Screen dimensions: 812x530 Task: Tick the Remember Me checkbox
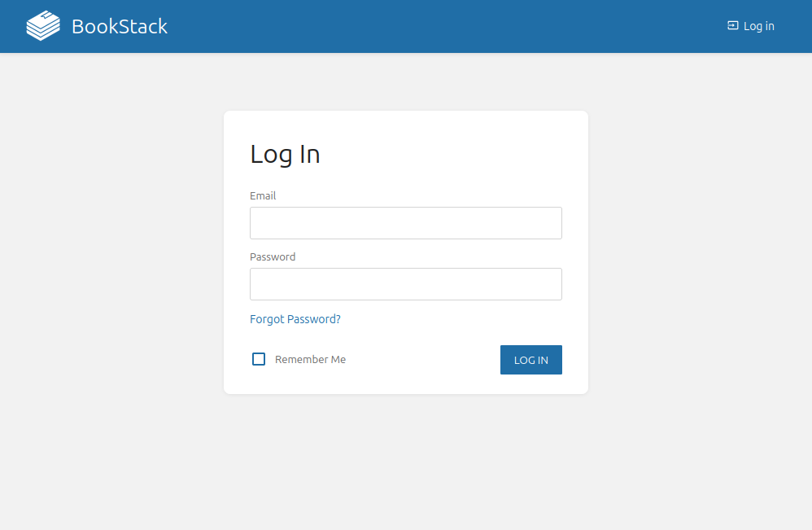pos(259,359)
